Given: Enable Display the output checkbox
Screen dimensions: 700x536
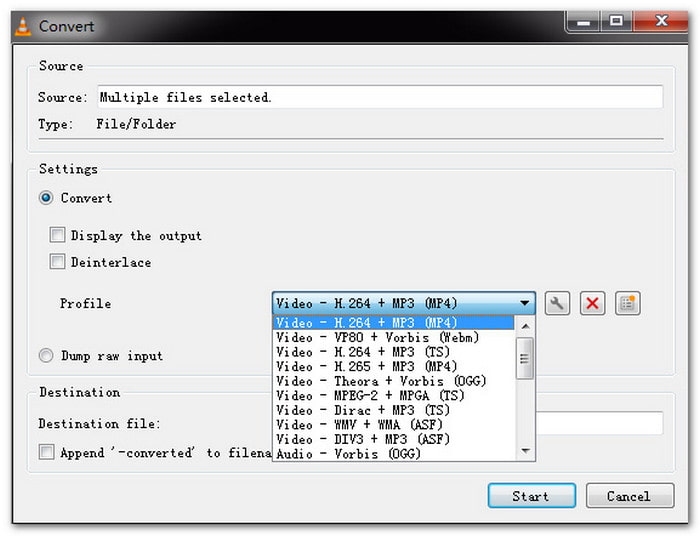Looking at the screenshot, I should click(x=57, y=235).
